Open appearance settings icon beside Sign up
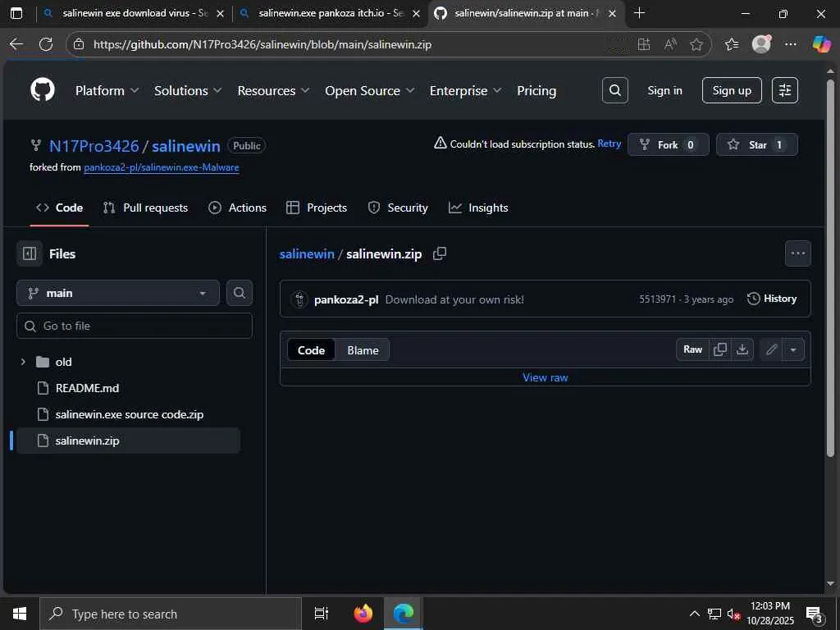This screenshot has width=840, height=630. tap(785, 90)
